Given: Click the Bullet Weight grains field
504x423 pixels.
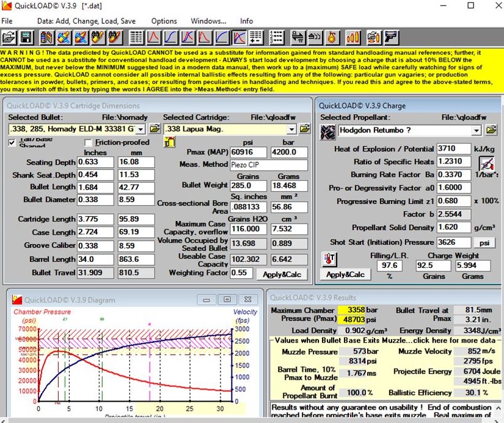Looking at the screenshot, I should [x=248, y=186].
